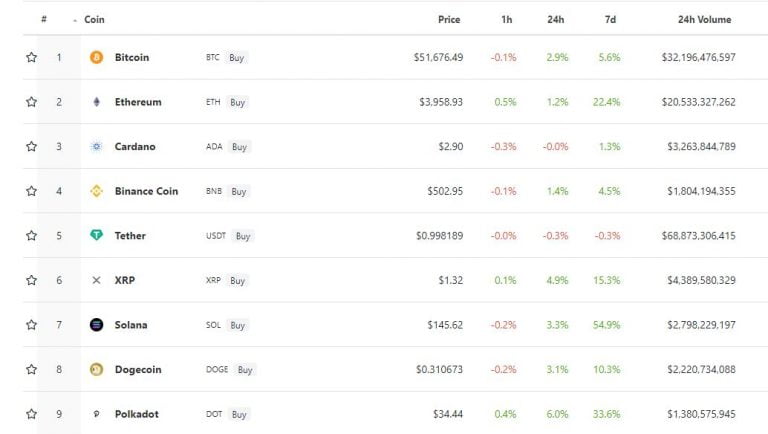The image size is (768, 434).
Task: Sort by the 7d column header
Action: click(x=610, y=20)
